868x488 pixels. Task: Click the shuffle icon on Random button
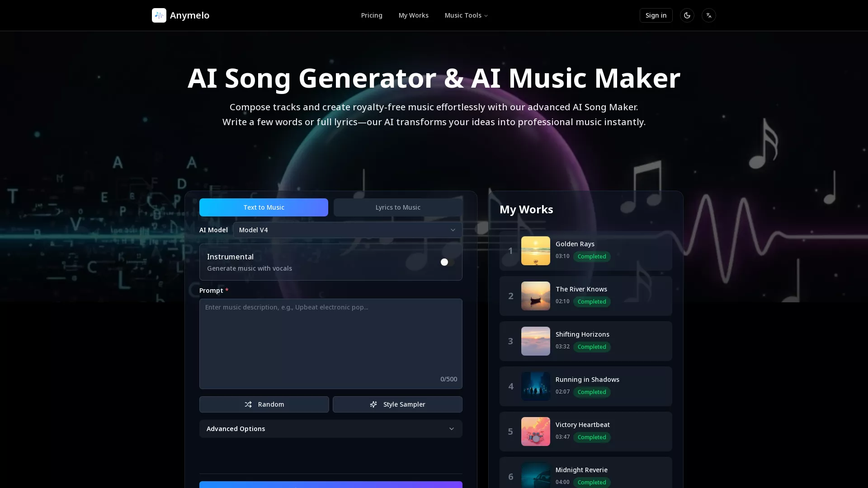(x=248, y=404)
